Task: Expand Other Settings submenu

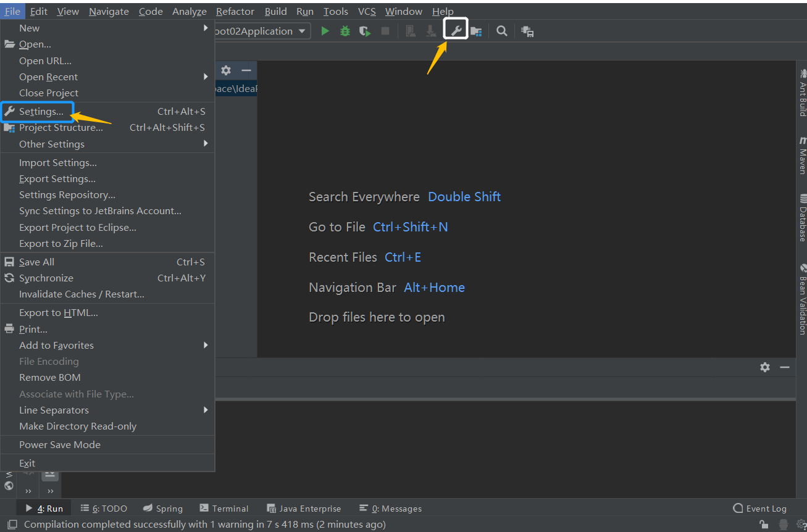Action: click(107, 144)
